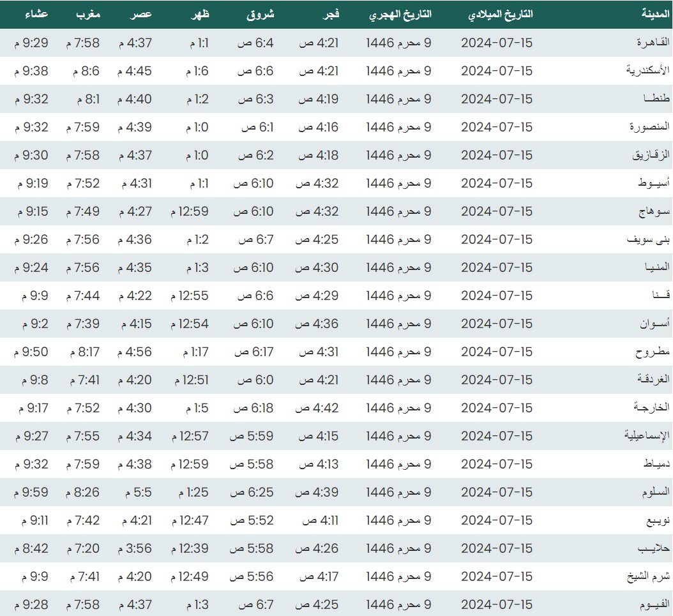This screenshot has width=673, height=616.
Task: Click the عشاء column header
Action: pos(35,14)
